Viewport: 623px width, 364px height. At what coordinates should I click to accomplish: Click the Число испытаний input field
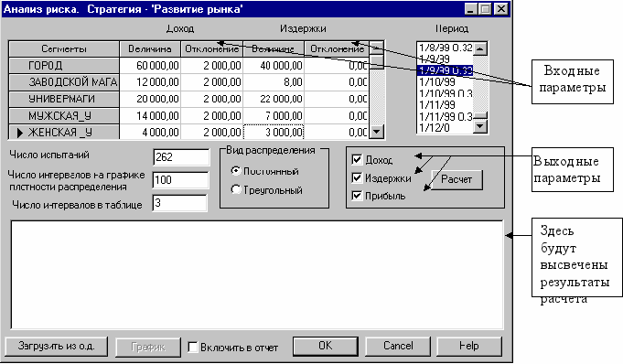click(181, 157)
